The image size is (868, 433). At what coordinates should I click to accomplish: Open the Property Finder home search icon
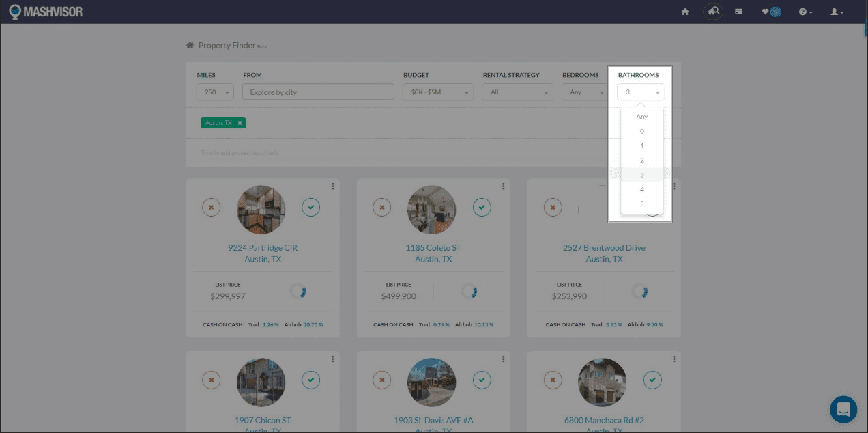pyautogui.click(x=712, y=12)
